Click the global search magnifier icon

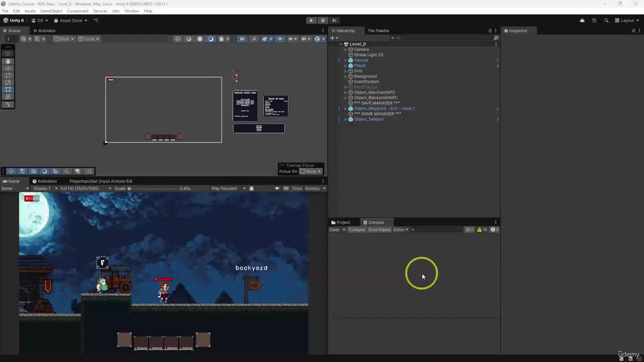606,21
